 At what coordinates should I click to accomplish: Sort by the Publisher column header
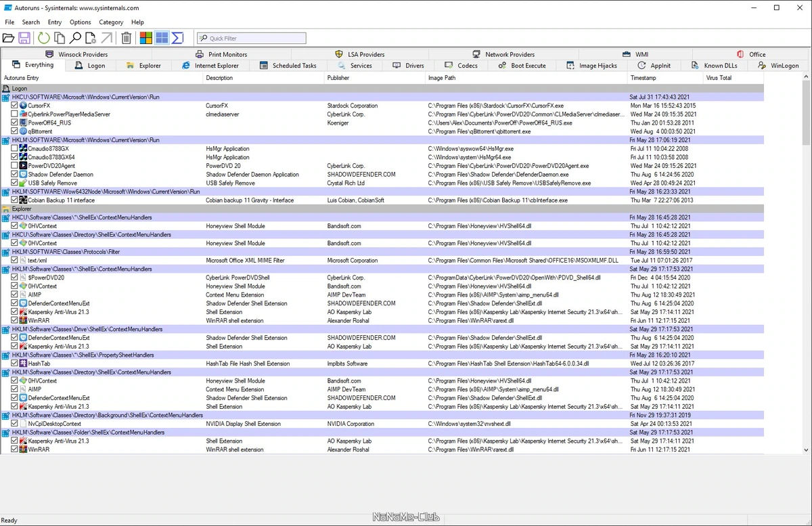(376, 78)
